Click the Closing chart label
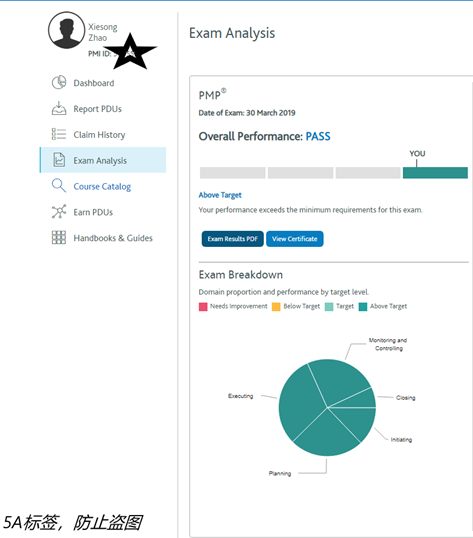473x538 pixels. [x=405, y=398]
